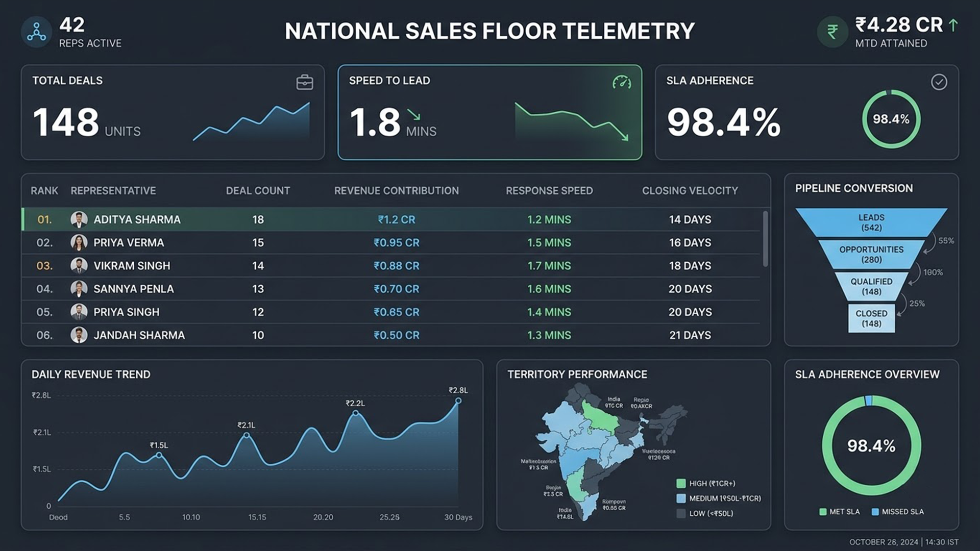Click the 30 Days axis label
The image size is (980, 551).
(458, 517)
